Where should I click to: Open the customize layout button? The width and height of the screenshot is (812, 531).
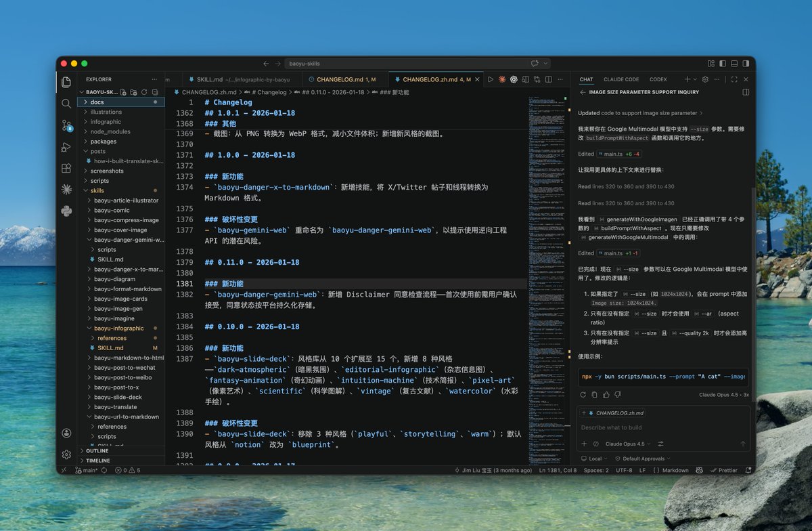coord(711,64)
